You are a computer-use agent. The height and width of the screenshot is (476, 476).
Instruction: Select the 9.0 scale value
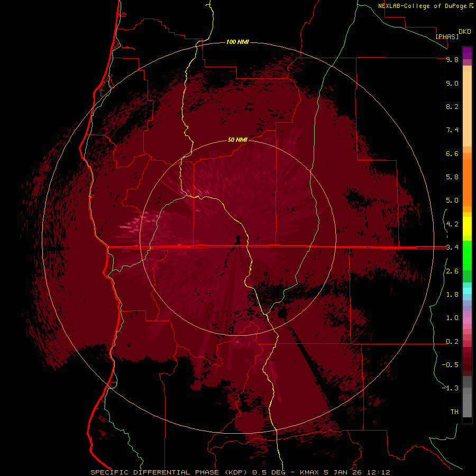(x=452, y=83)
